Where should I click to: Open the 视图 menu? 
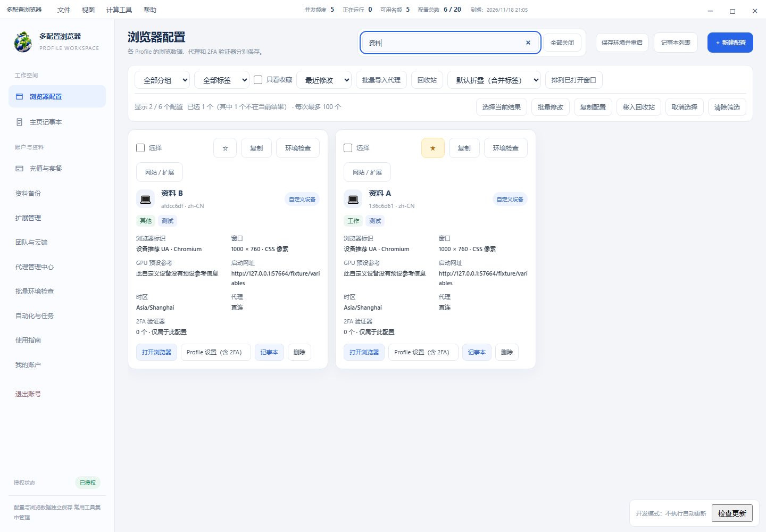click(88, 10)
